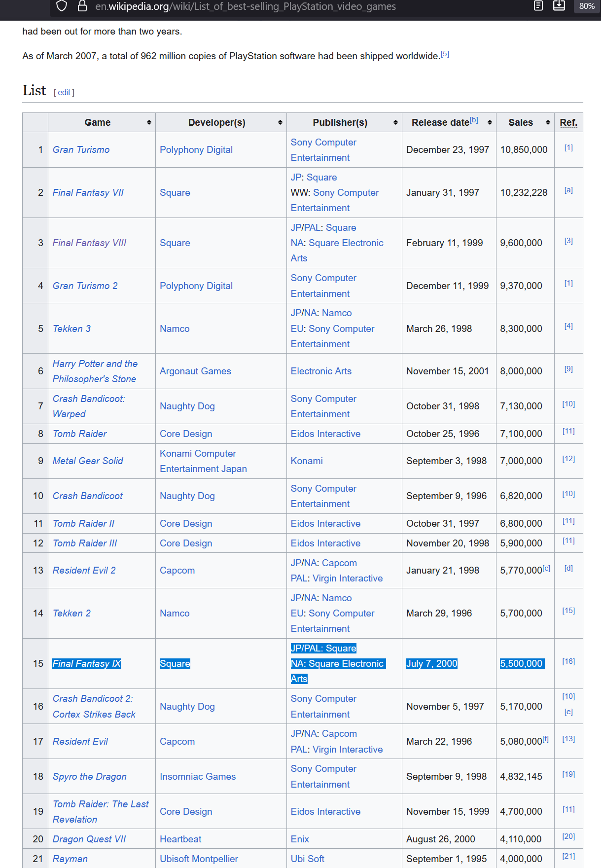Open footnote [5] after shipped worldwide
The height and width of the screenshot is (868, 601).
tap(445, 54)
